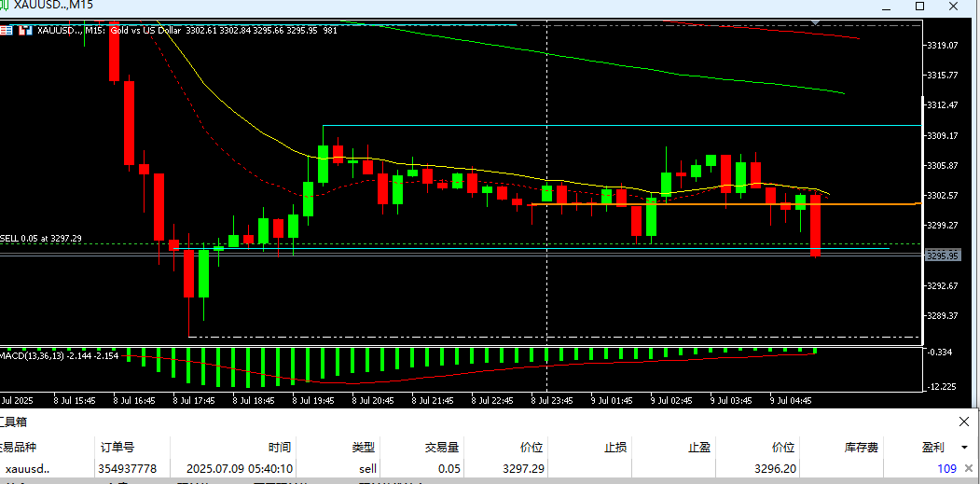This screenshot has width=980, height=484.
Task: Open the dropdown arrow beside 盈利 column
Action: [x=964, y=447]
